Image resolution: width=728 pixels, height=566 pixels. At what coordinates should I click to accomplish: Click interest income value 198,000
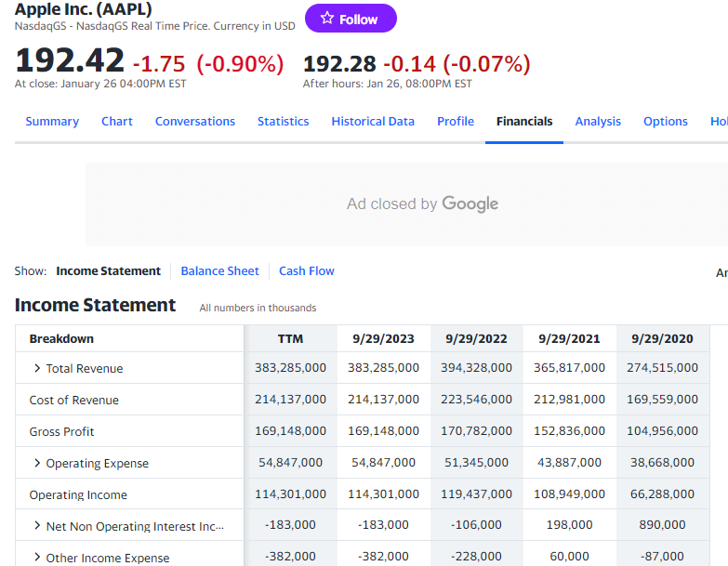pyautogui.click(x=569, y=525)
